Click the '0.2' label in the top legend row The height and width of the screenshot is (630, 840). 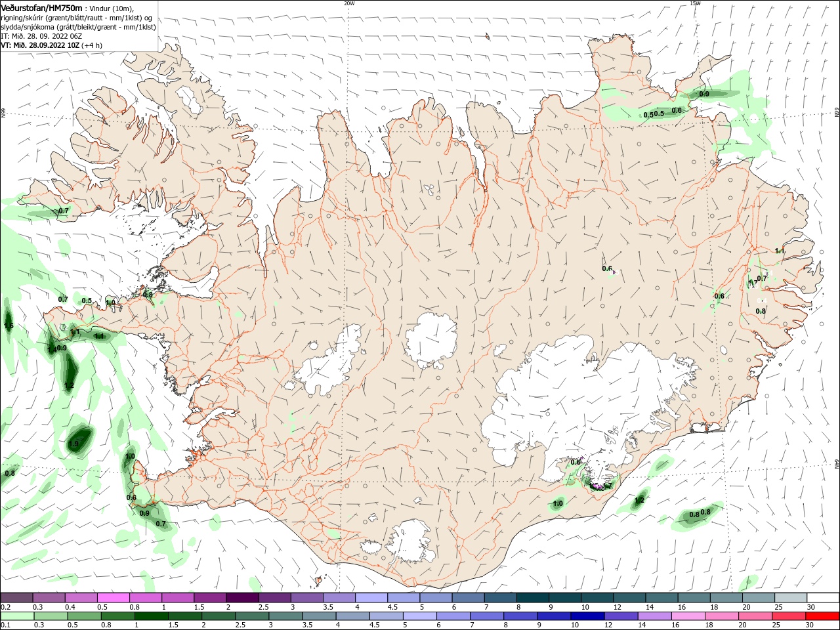coord(6,607)
